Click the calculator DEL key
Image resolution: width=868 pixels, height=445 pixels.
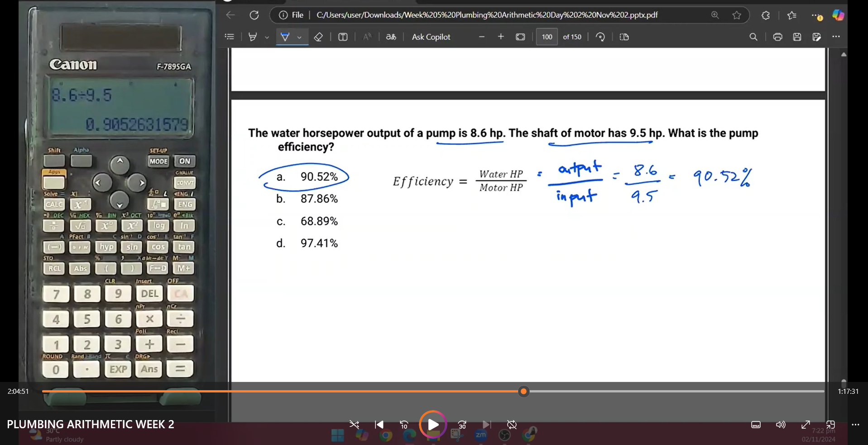pos(149,294)
